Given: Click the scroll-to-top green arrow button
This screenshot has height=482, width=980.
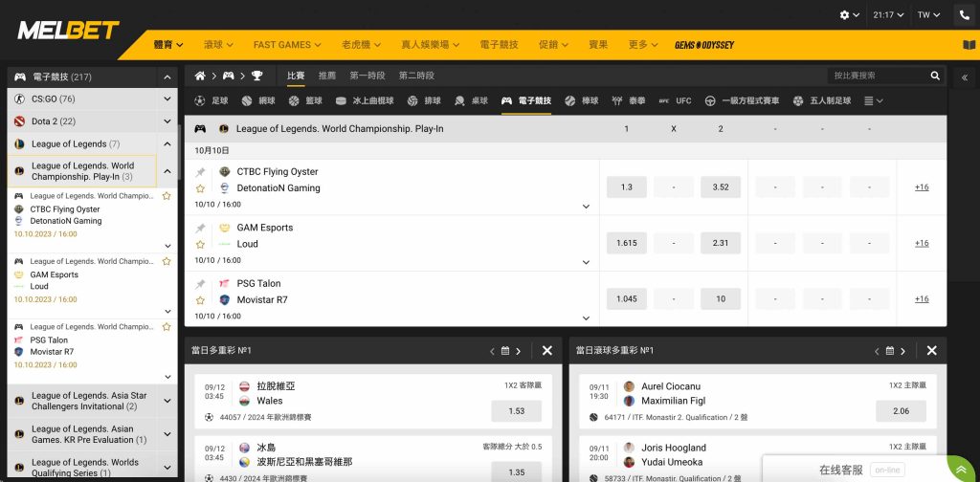Looking at the screenshot, I should point(963,469).
